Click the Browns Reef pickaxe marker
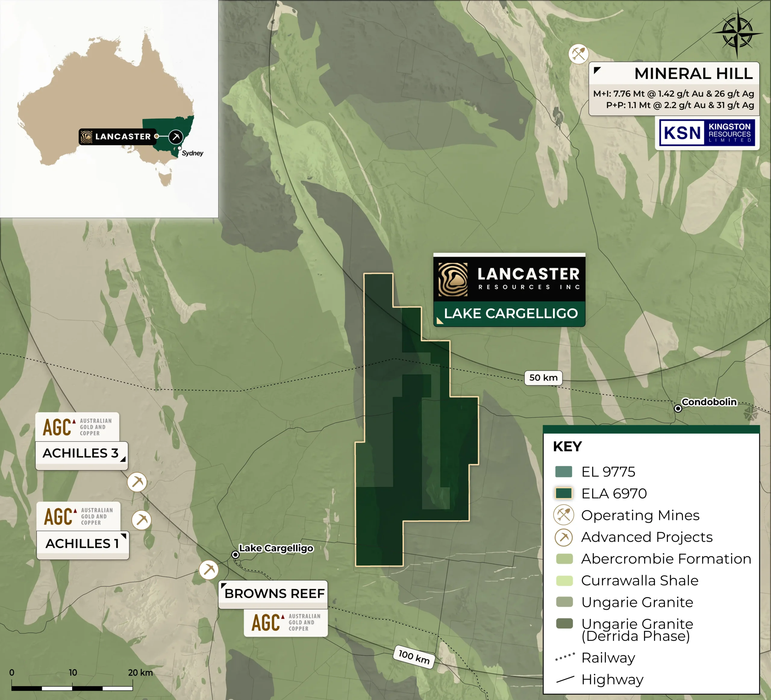 click(x=208, y=570)
